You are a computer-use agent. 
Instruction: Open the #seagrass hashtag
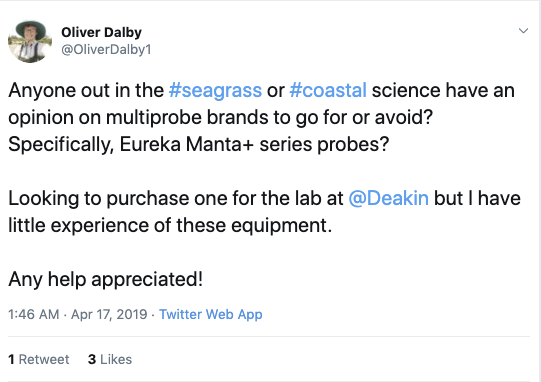[215, 90]
